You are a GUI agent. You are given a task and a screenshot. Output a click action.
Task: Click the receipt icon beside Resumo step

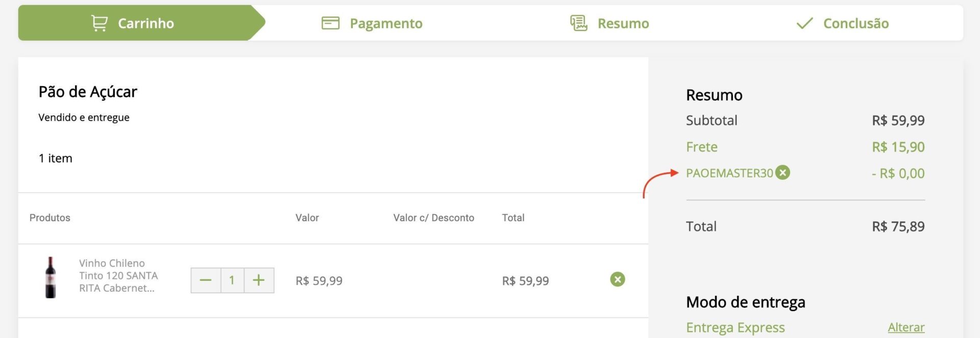click(579, 23)
